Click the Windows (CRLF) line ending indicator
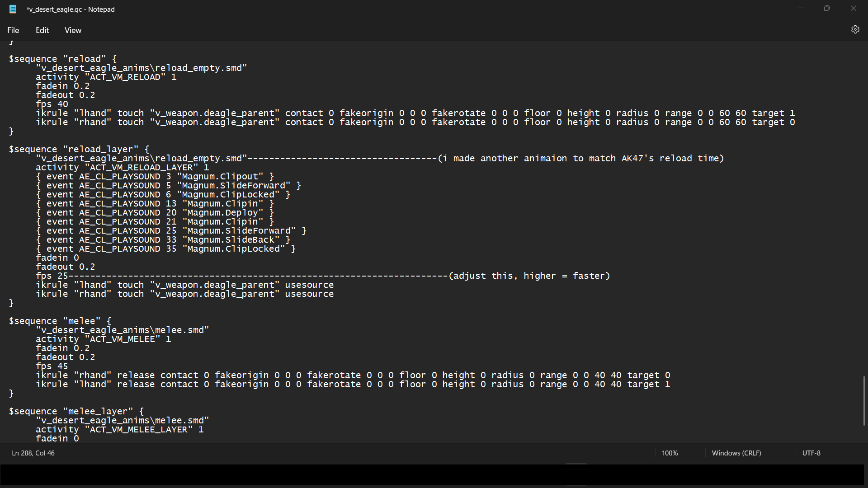The width and height of the screenshot is (868, 488). tap(736, 453)
